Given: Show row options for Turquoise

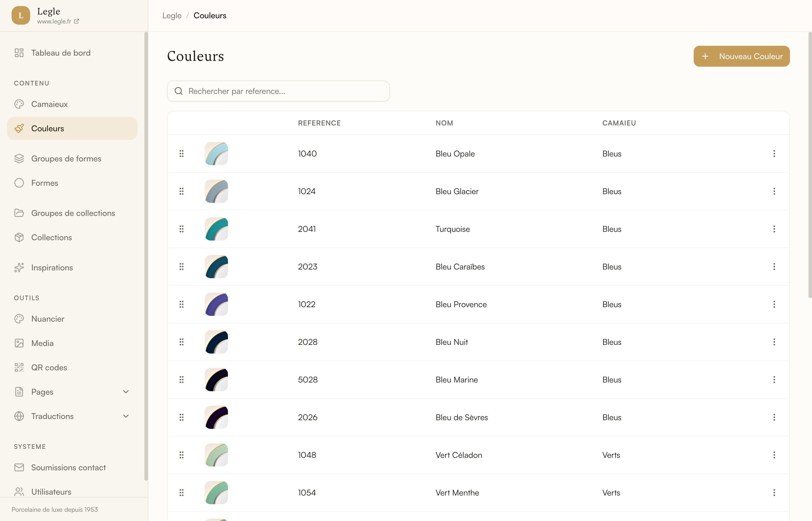Looking at the screenshot, I should click(774, 229).
